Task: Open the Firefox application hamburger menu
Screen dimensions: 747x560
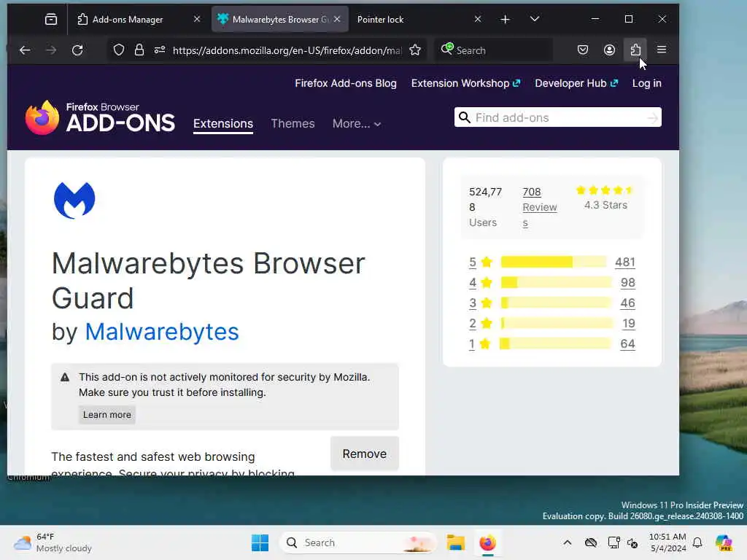Action: click(x=661, y=50)
